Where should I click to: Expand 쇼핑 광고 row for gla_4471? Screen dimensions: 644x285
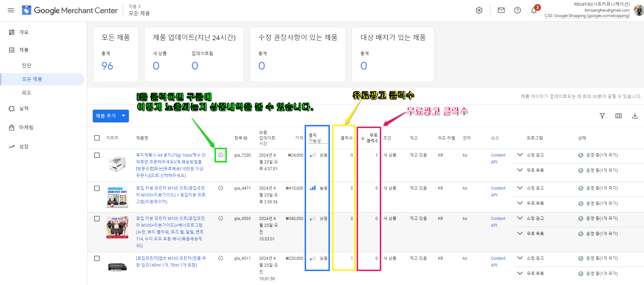point(520,188)
